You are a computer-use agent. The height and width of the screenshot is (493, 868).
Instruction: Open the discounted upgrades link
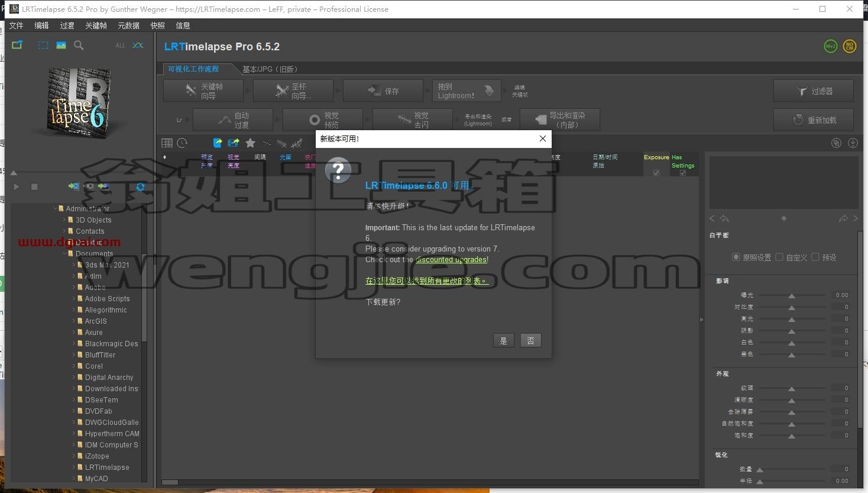(x=451, y=259)
